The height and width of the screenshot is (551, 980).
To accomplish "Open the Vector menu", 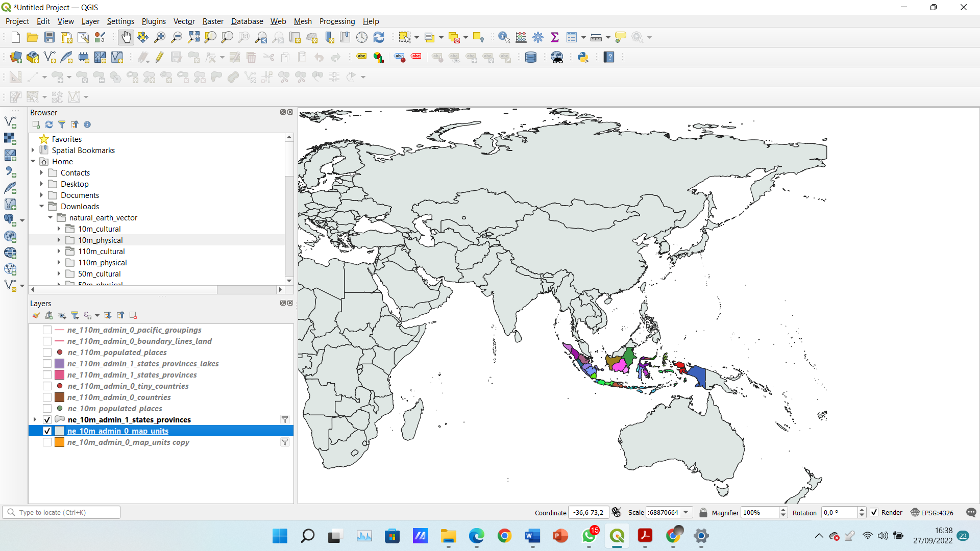I will pyautogui.click(x=184, y=21).
